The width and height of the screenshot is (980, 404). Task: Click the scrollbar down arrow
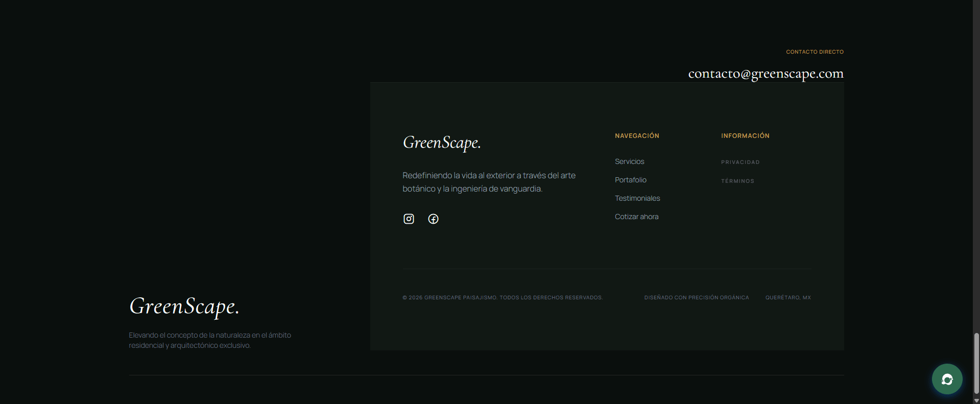coord(976,400)
